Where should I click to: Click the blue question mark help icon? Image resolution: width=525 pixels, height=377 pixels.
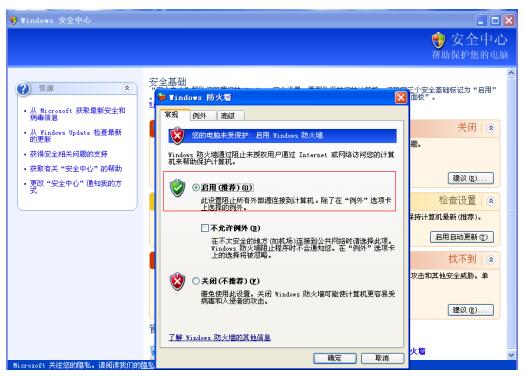(x=23, y=89)
